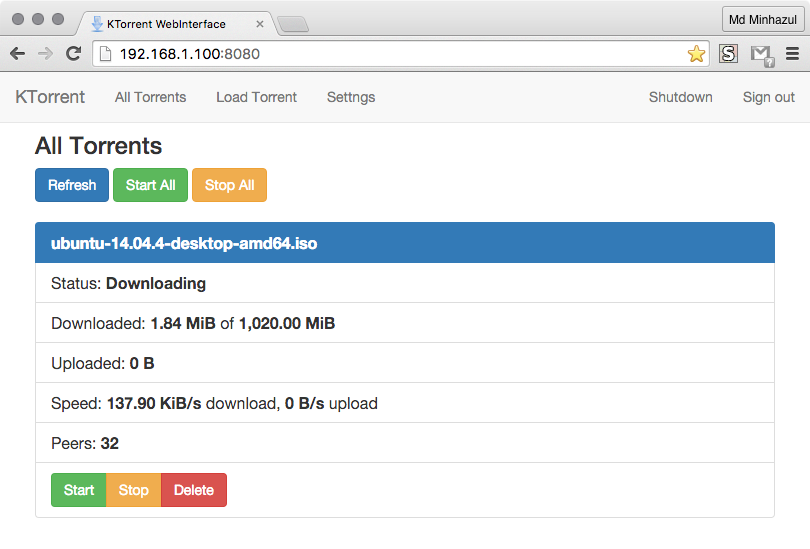Click the Downloaded 1.84 MiB row
This screenshot has height=549, width=810.
405,323
